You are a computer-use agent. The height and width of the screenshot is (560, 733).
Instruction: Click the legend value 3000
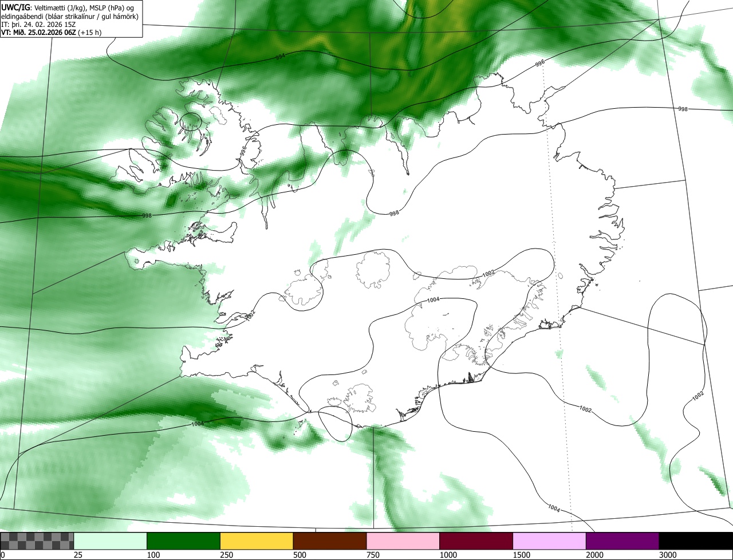[668, 554]
